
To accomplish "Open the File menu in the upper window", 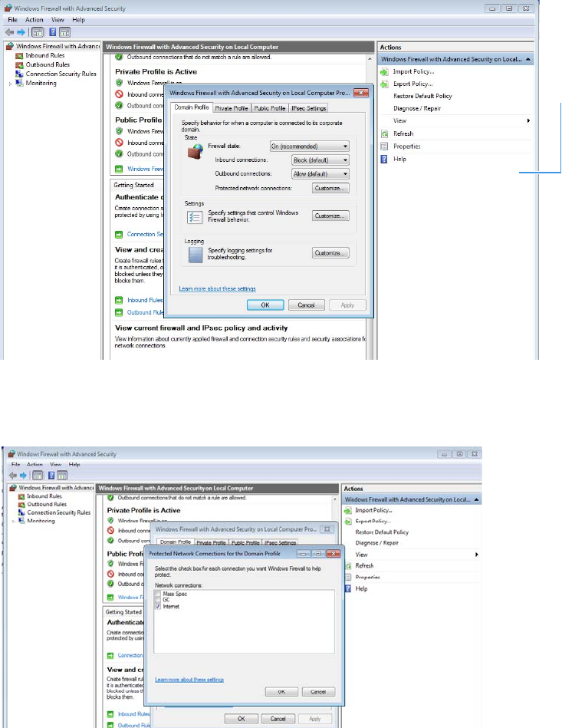I will click(12, 20).
